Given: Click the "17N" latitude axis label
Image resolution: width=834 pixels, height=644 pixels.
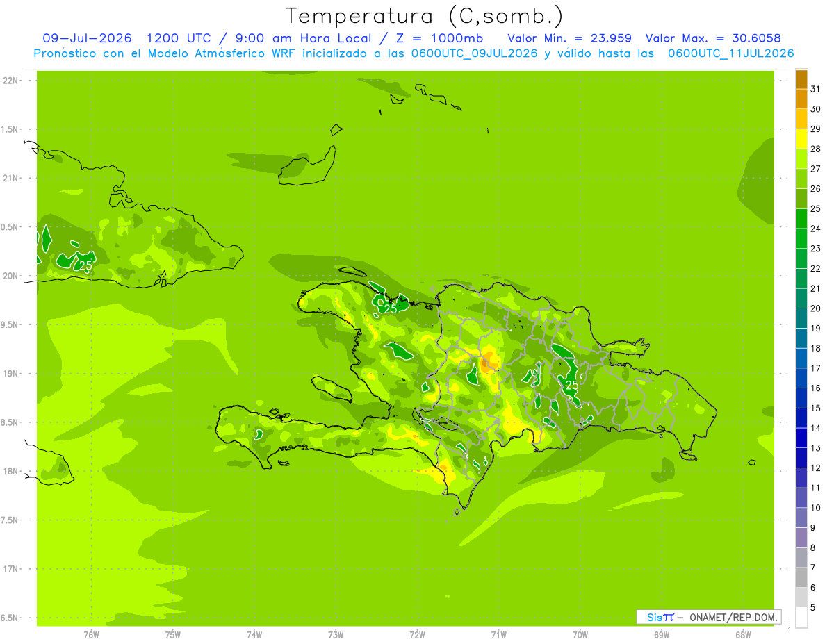Looking at the screenshot, I should tap(10, 569).
